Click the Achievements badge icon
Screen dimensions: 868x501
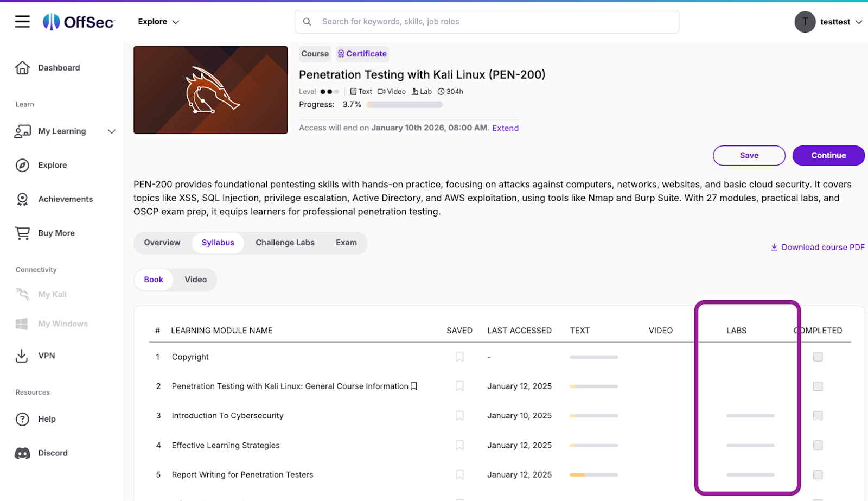point(22,199)
